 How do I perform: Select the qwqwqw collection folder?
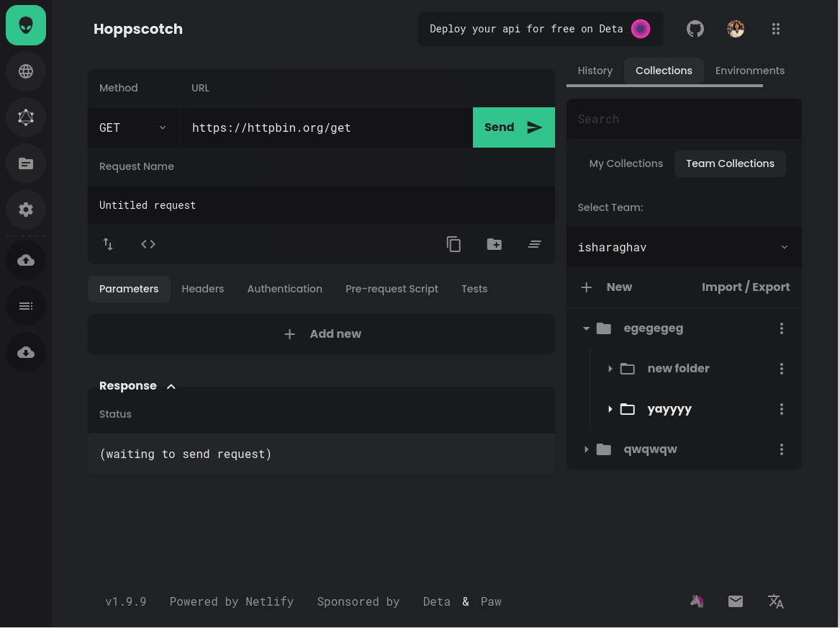point(650,449)
